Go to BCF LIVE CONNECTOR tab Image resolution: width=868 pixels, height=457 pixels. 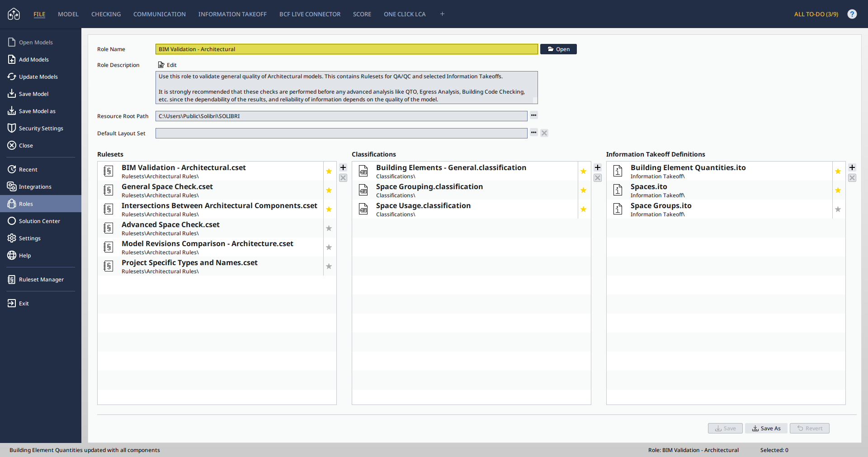[x=310, y=14]
